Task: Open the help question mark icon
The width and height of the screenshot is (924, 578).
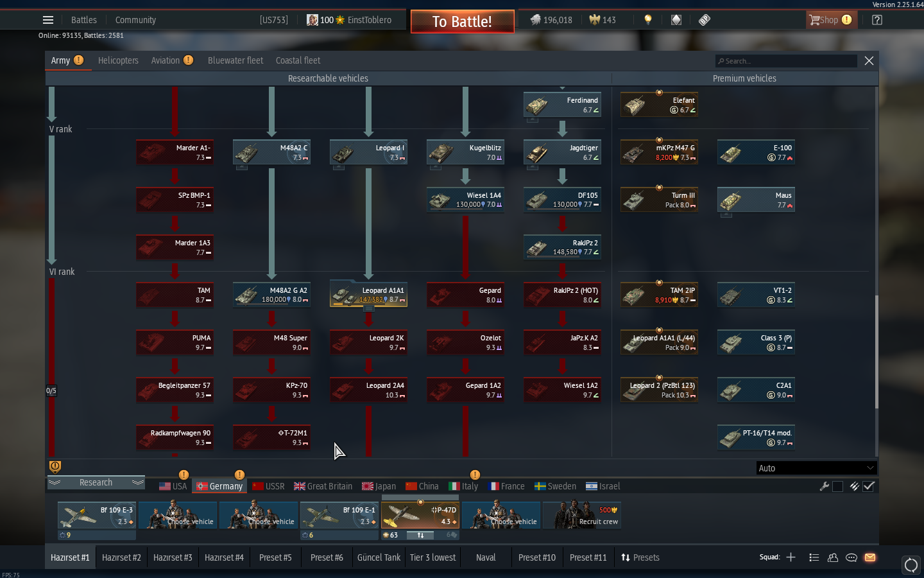Action: tap(877, 20)
